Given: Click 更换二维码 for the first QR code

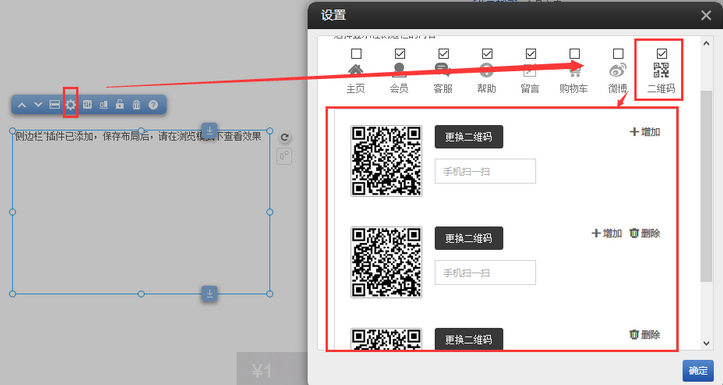Looking at the screenshot, I should click(468, 137).
